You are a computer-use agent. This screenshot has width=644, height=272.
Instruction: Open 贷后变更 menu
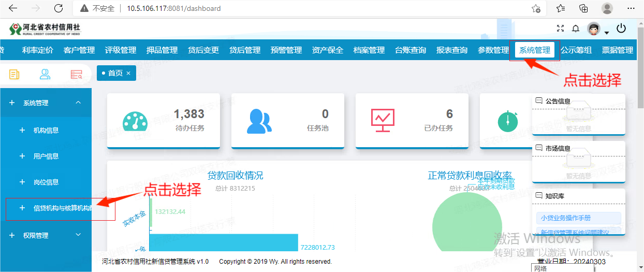click(x=203, y=50)
